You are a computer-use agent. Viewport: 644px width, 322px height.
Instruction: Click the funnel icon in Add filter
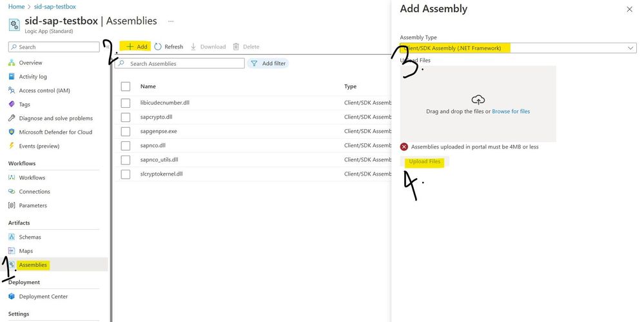point(254,63)
